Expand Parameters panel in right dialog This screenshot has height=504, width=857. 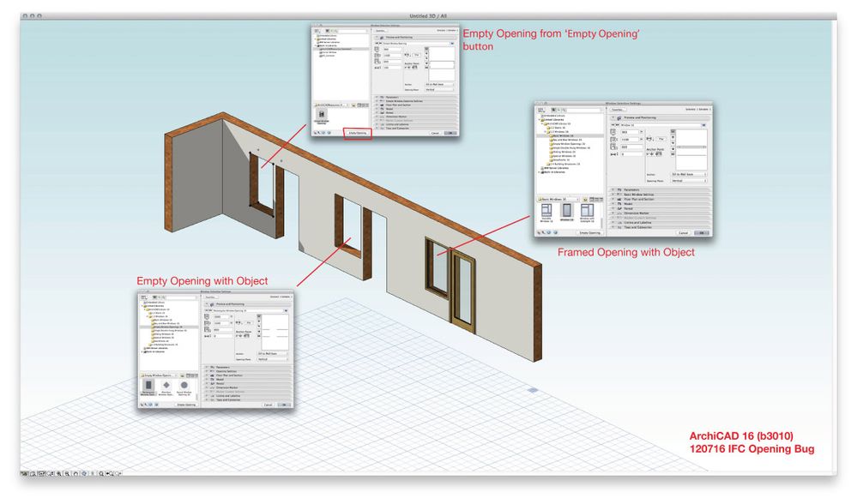pos(613,190)
